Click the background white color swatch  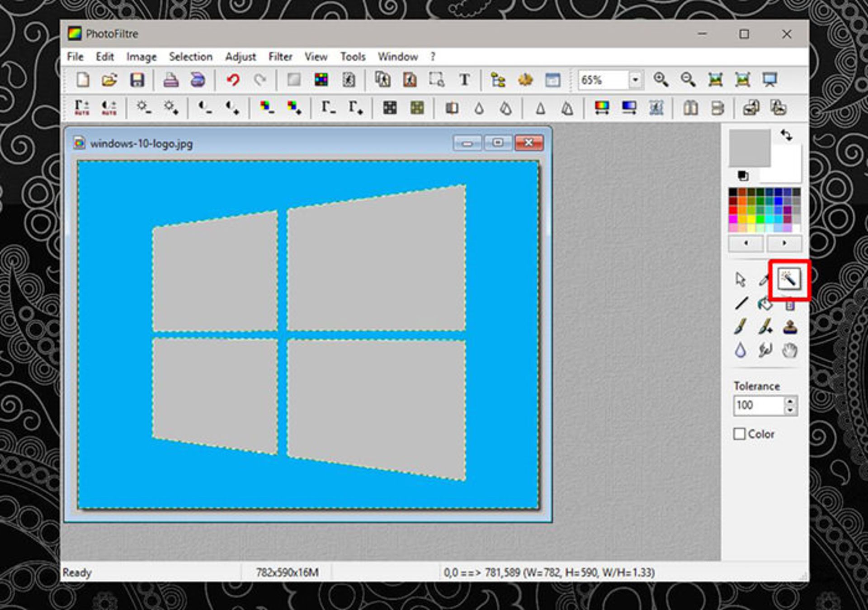(x=787, y=170)
